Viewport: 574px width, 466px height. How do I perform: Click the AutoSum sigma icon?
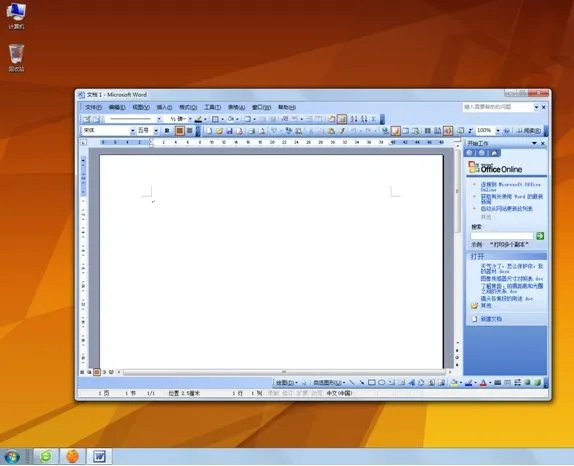(374, 119)
